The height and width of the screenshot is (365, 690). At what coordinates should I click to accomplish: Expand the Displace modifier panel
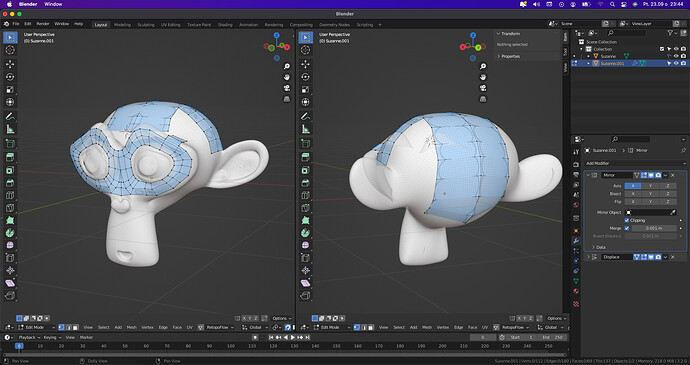(x=588, y=257)
